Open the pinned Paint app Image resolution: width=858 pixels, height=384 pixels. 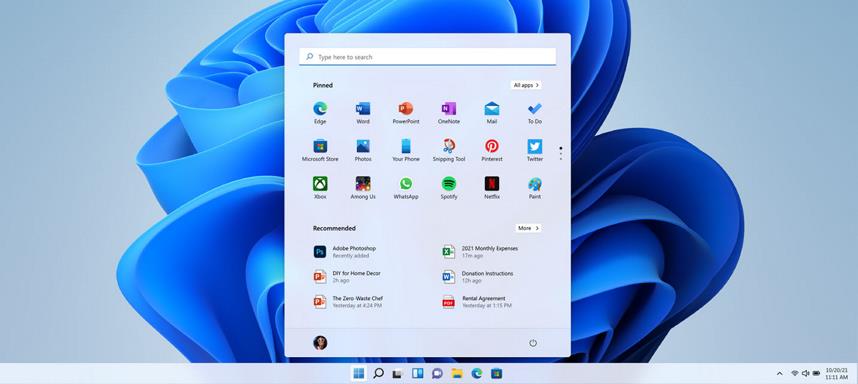point(535,188)
